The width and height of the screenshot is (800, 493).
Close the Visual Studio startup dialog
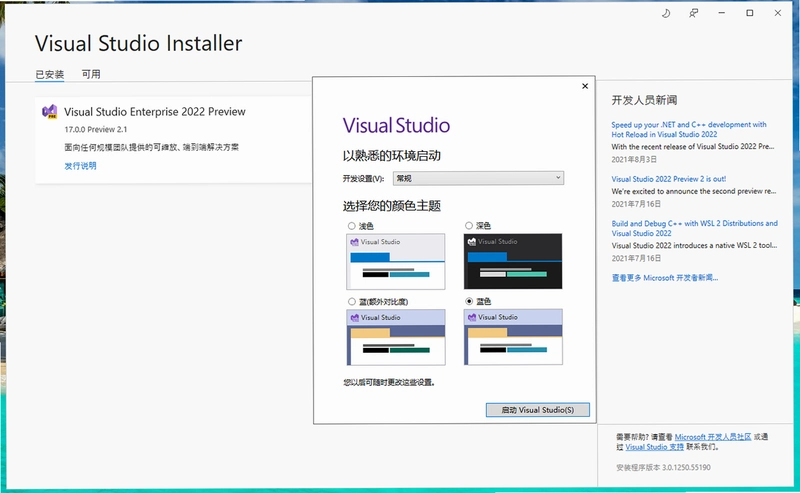pyautogui.click(x=585, y=86)
